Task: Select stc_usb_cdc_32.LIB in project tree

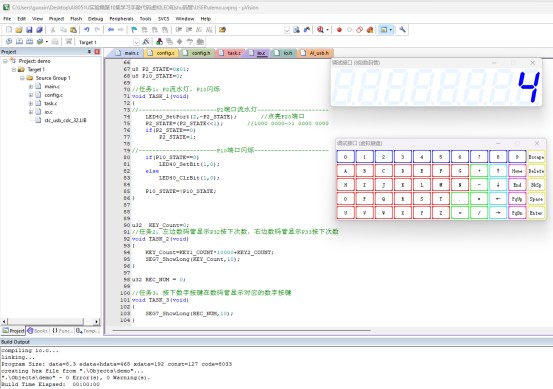Action: click(x=65, y=120)
